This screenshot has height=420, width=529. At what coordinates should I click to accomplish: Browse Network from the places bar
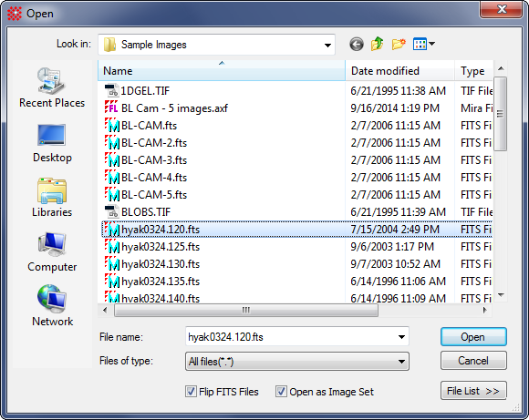click(52, 306)
